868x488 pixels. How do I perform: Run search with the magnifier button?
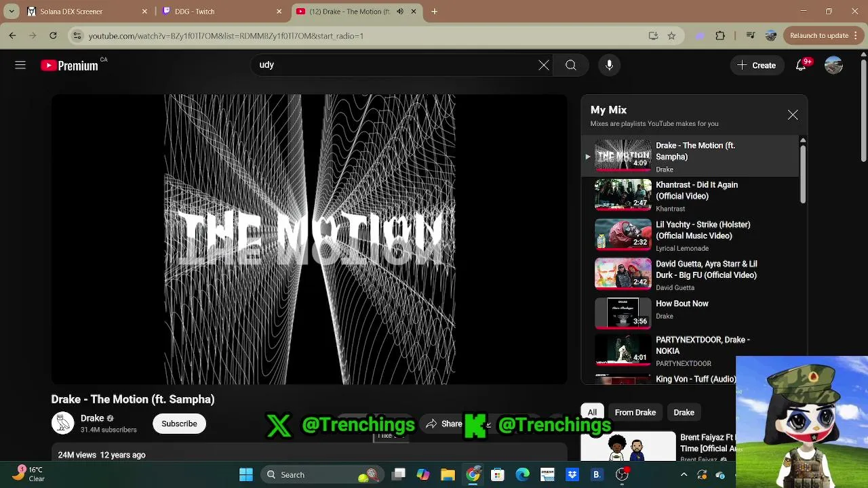coord(571,65)
